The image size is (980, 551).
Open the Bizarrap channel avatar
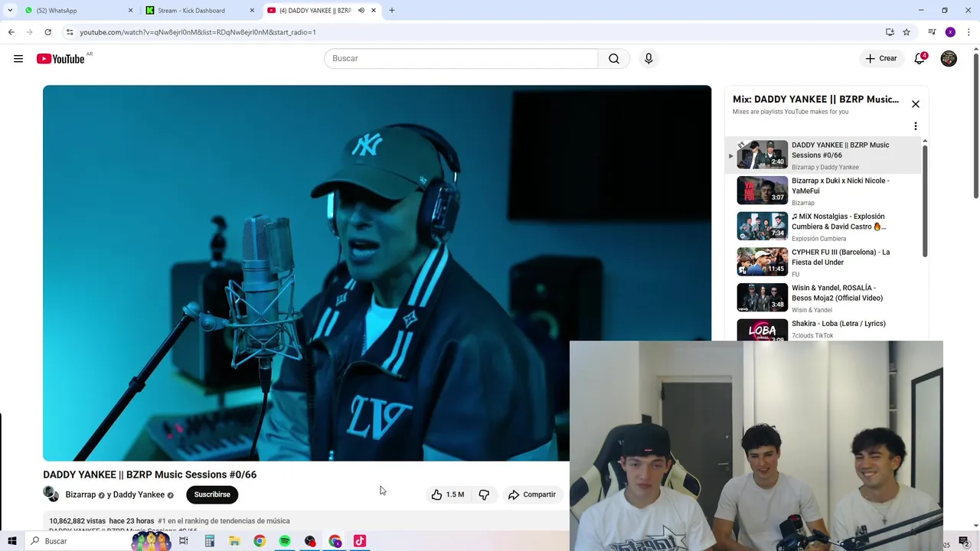click(51, 494)
